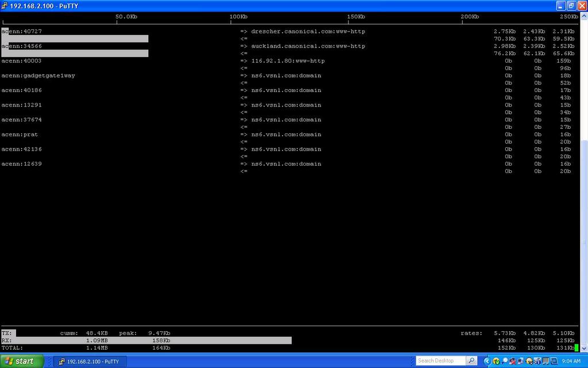
Task: Click the scrollbar down arrow in PuTTY
Action: 584,347
